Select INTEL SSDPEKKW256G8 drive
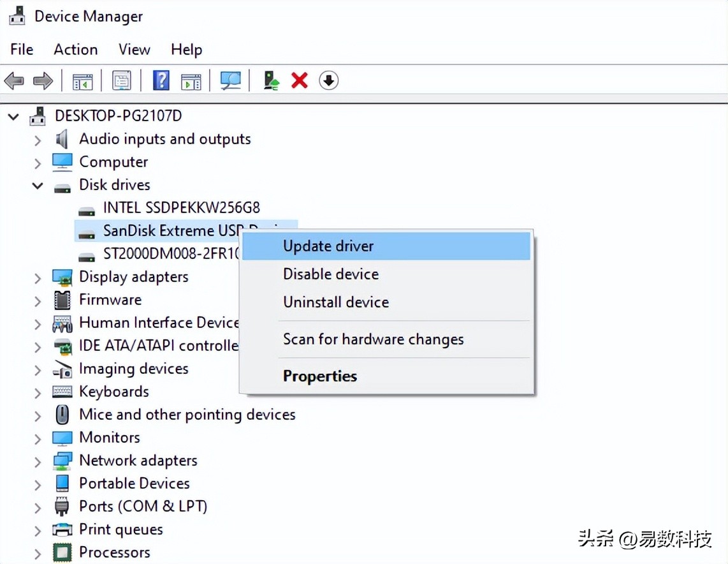Screen dimensions: 728x564 [x=182, y=207]
